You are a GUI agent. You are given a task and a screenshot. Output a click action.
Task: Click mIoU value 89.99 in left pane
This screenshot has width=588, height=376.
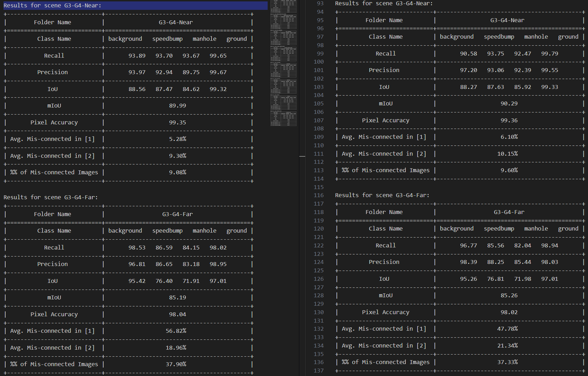178,106
